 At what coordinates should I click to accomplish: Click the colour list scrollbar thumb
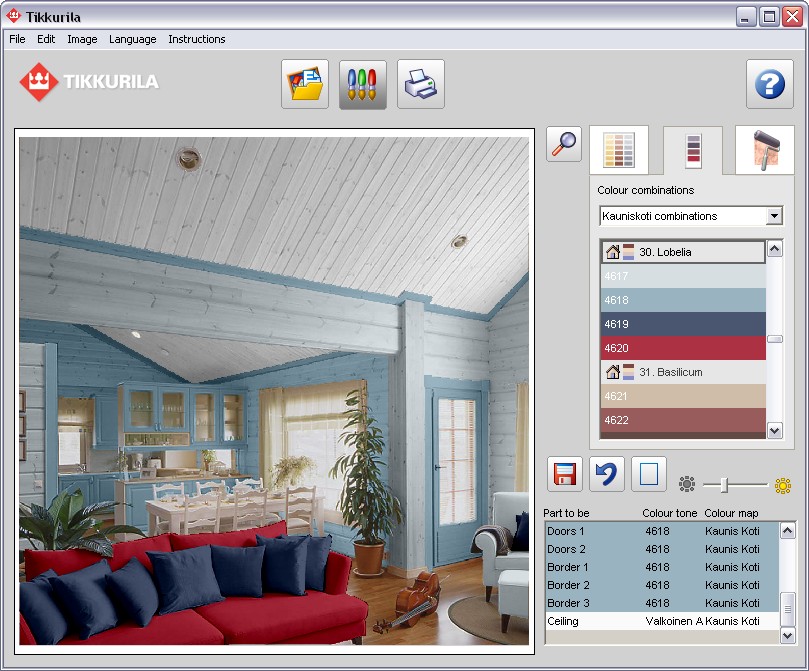pyautogui.click(x=774, y=339)
